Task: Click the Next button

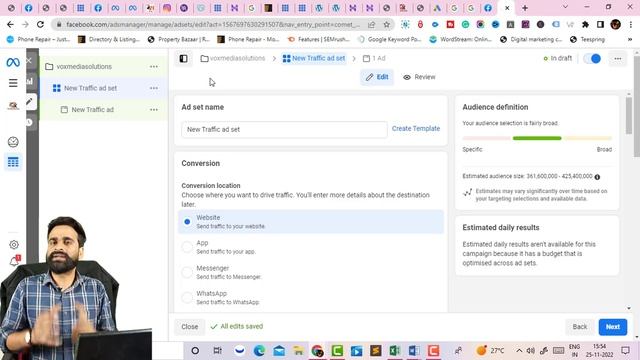Action: (x=613, y=327)
